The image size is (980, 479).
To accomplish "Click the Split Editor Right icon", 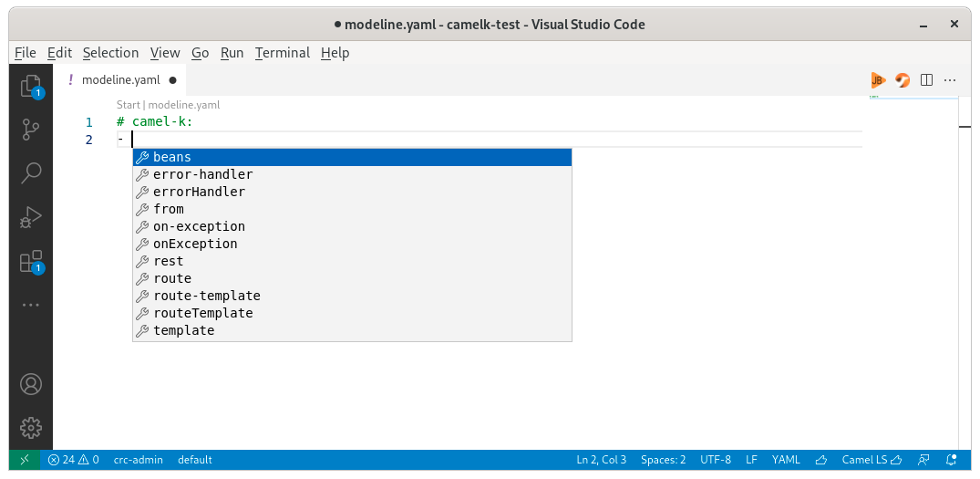I will pos(926,79).
